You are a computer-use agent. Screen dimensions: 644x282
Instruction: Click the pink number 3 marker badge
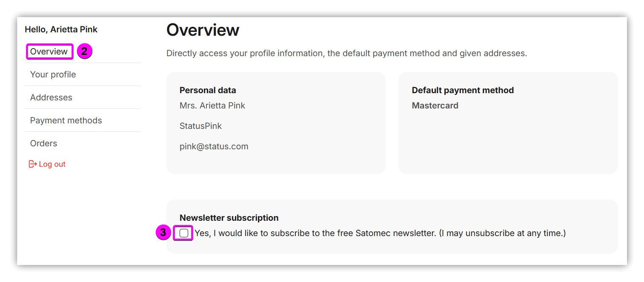[x=163, y=233]
